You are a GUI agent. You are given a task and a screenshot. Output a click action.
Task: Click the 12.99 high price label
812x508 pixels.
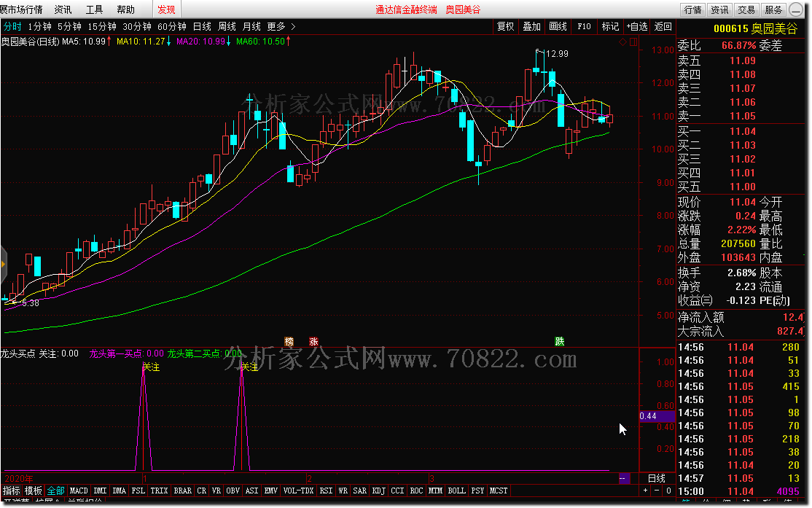tap(557, 54)
